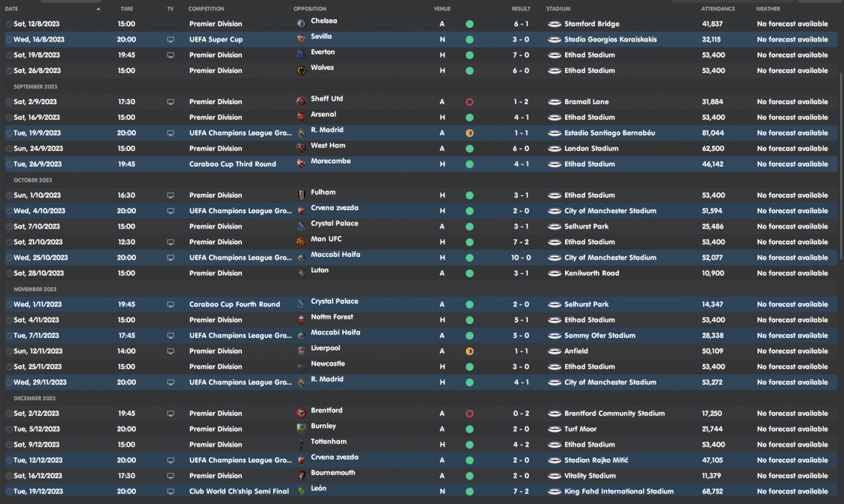The width and height of the screenshot is (844, 504).
Task: Open the 10 - 0 Maccabi Haifa result
Action: coord(521,258)
